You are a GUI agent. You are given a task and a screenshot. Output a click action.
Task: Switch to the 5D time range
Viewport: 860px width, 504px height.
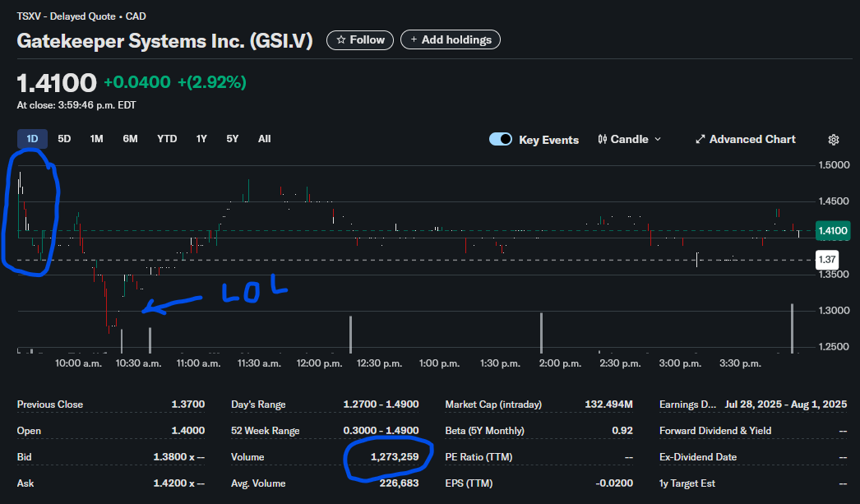[64, 139]
